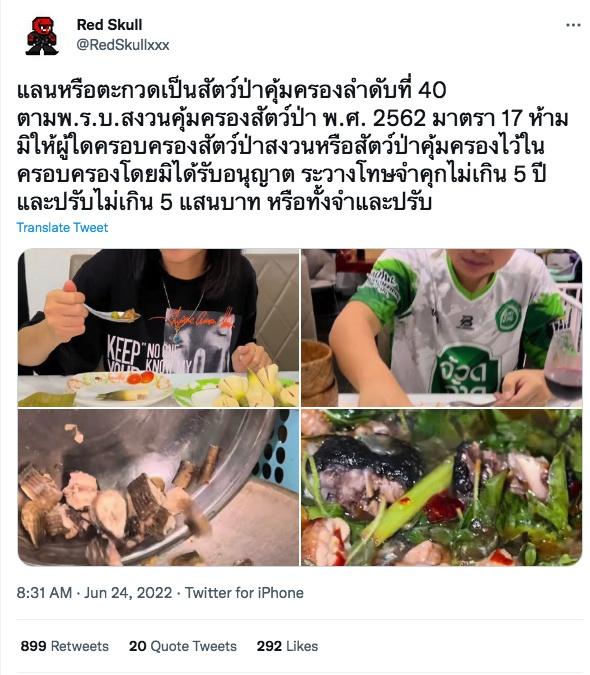View the 292 Likes list
Screen dimensions: 590x675
287,646
